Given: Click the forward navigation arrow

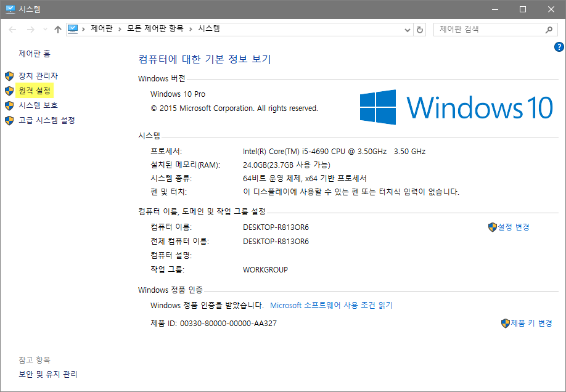Looking at the screenshot, I should pos(31,30).
